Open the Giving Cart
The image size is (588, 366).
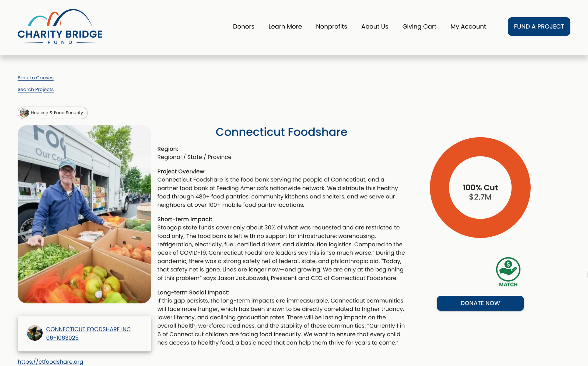pos(419,26)
